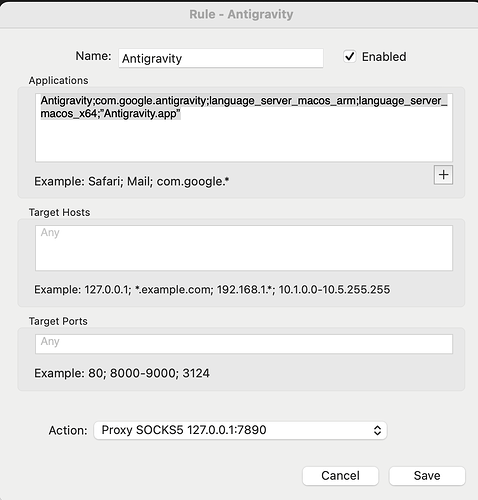This screenshot has width=478, height=500.
Task: Click the 'Target Hosts' section label
Action: pyautogui.click(x=59, y=212)
